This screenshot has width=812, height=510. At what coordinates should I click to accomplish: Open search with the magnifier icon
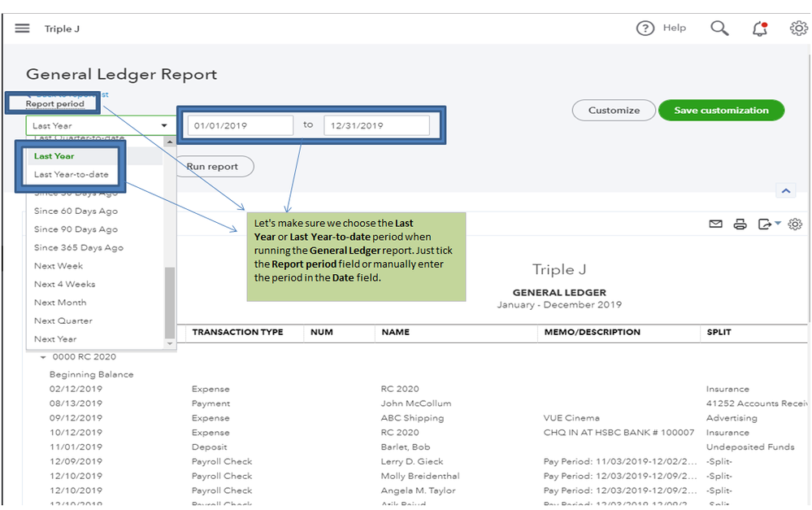[x=719, y=28]
